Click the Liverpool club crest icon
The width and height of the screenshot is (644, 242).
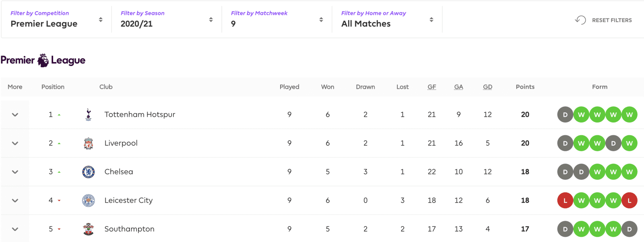pyautogui.click(x=89, y=143)
